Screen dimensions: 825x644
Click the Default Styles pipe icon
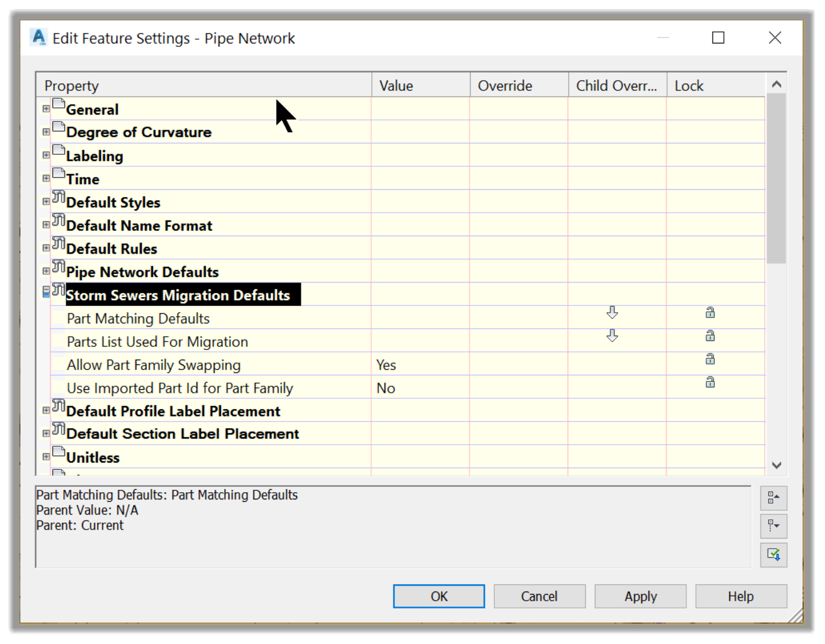58,196
